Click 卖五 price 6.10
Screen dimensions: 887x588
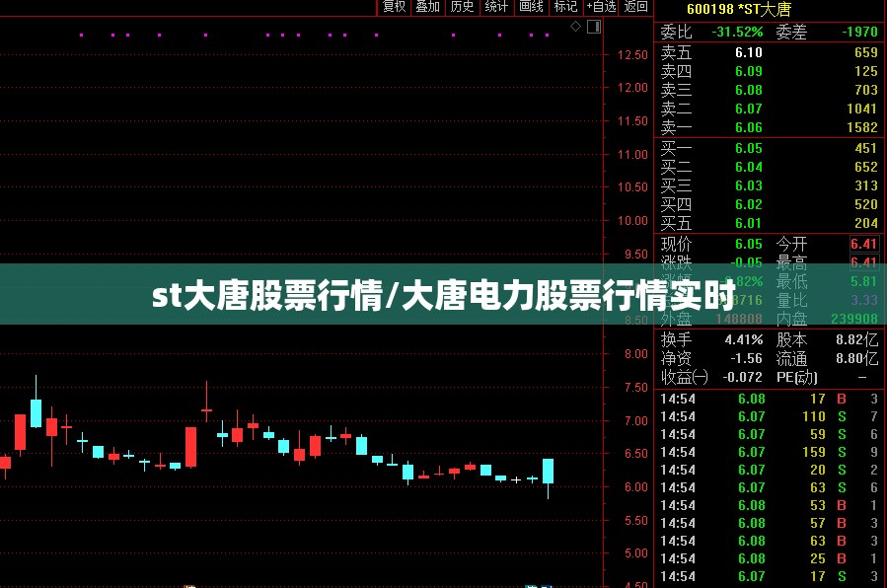[749, 52]
